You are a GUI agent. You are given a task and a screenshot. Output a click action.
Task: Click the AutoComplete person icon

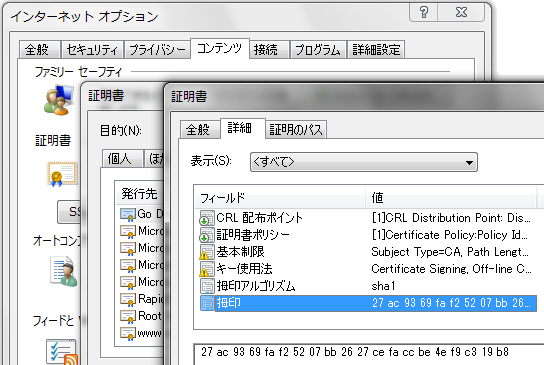click(x=64, y=271)
